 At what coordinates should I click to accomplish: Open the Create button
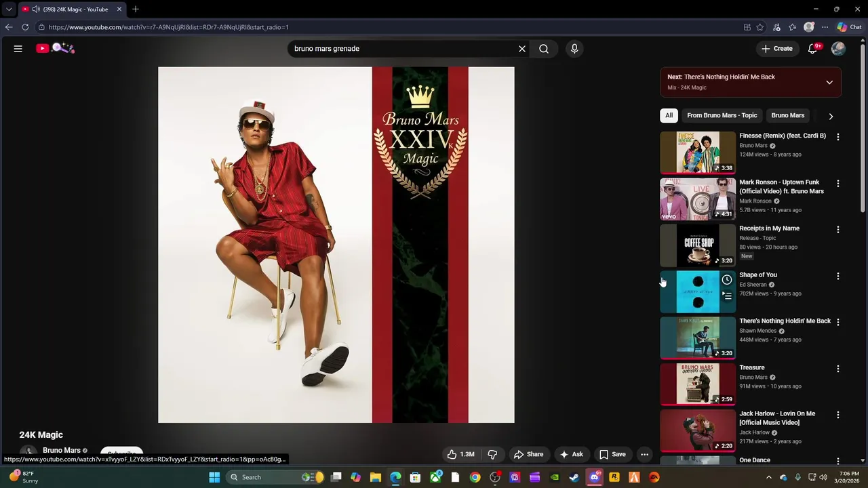tap(777, 49)
